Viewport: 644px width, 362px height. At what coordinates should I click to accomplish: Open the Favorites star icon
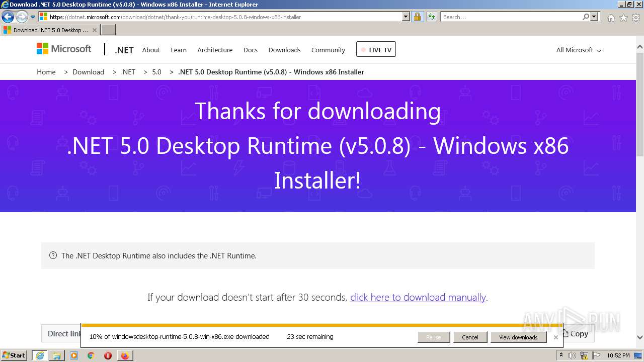623,18
